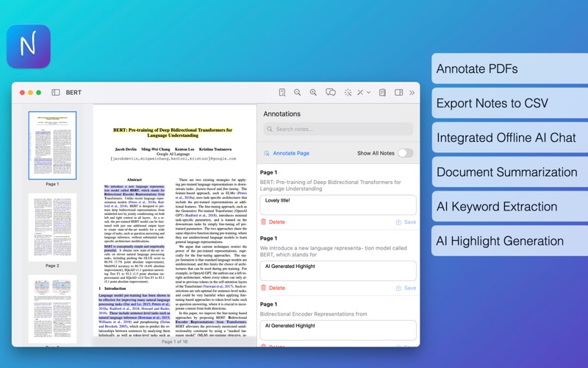Click the 'We introduce a new language' annotation excerpt

pyautogui.click(x=334, y=251)
